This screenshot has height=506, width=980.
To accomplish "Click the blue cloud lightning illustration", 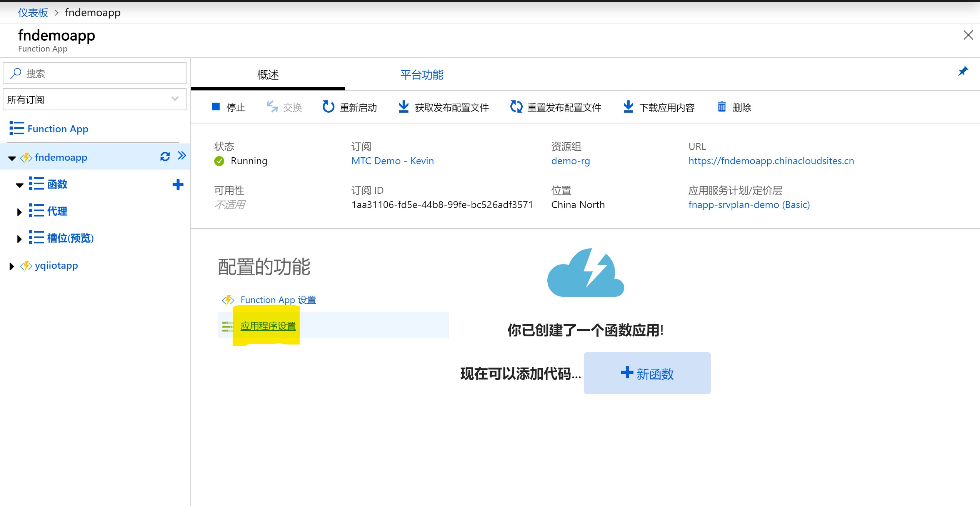I will coord(585,273).
